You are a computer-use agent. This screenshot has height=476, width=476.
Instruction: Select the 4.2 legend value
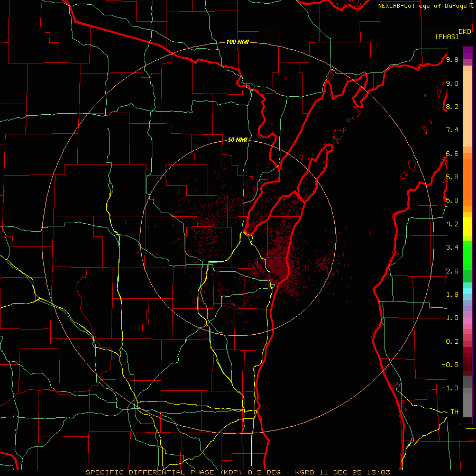(x=452, y=224)
